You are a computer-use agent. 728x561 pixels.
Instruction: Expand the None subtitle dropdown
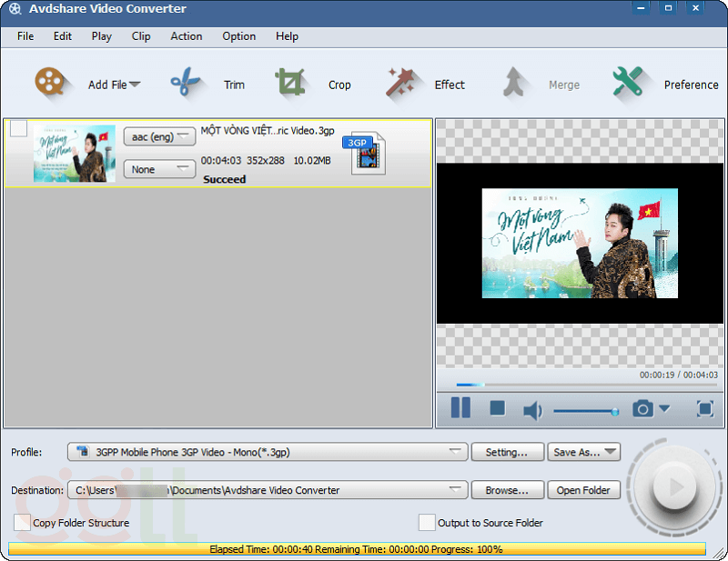(x=159, y=169)
